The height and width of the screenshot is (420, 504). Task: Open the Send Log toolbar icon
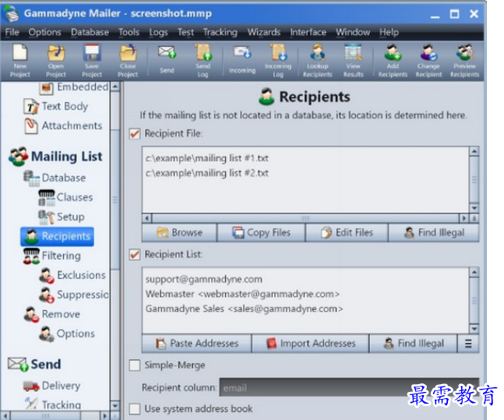pyautogui.click(x=203, y=61)
